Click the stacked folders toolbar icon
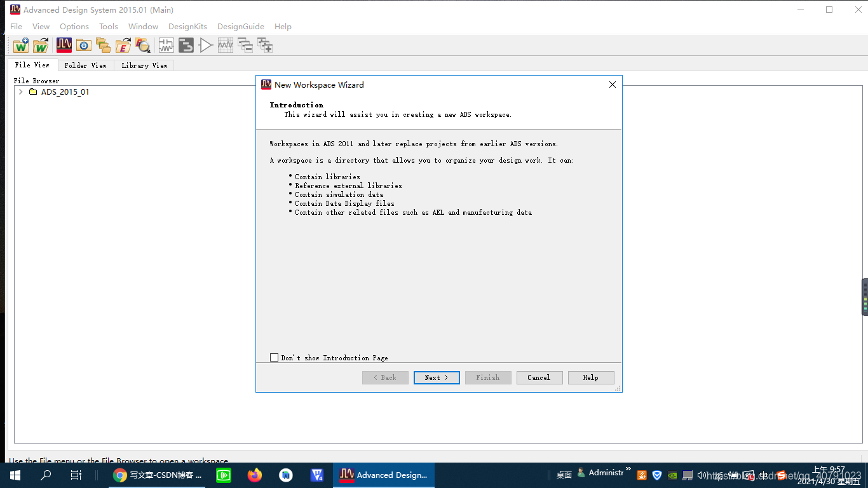This screenshot has height=488, width=868. tap(103, 45)
